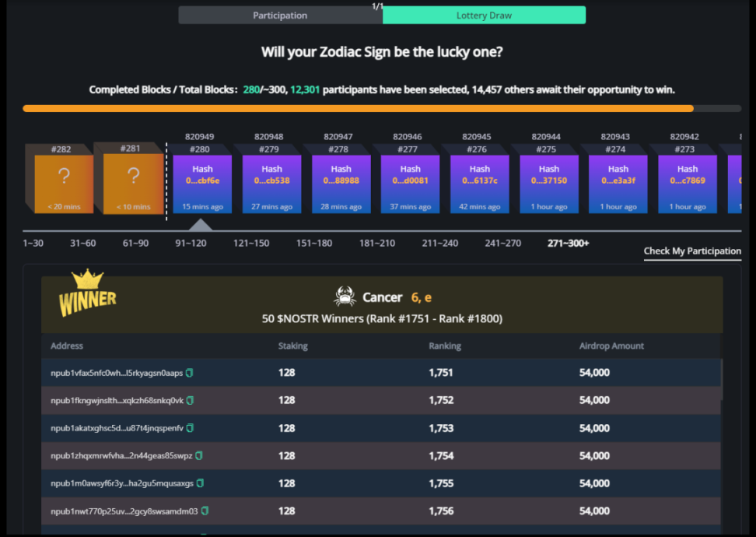Click the gold crown Winner badge
This screenshot has width=756, height=537.
click(88, 293)
